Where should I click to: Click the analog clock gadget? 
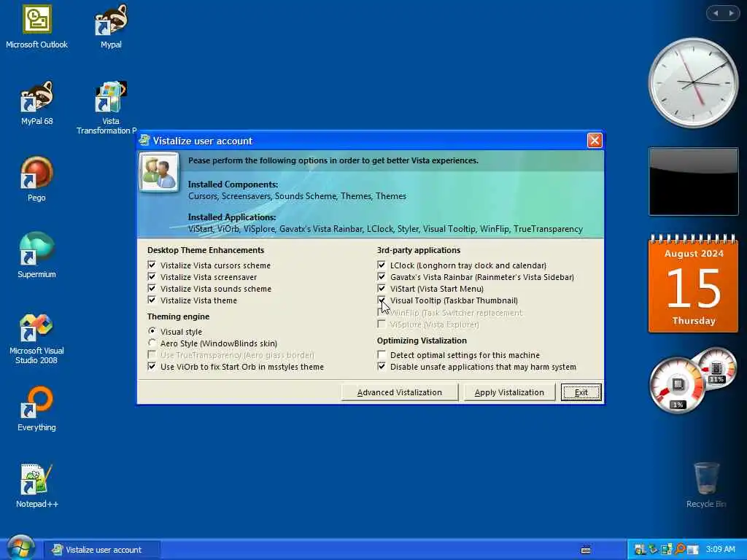693,83
